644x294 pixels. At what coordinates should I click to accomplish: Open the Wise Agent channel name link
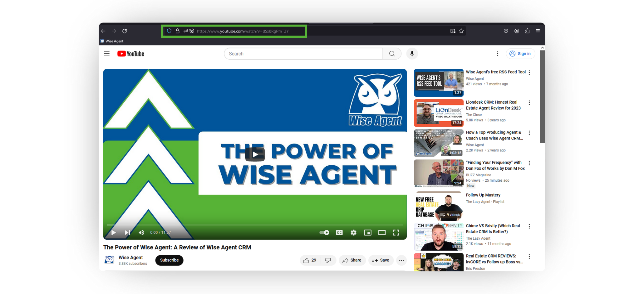click(130, 257)
